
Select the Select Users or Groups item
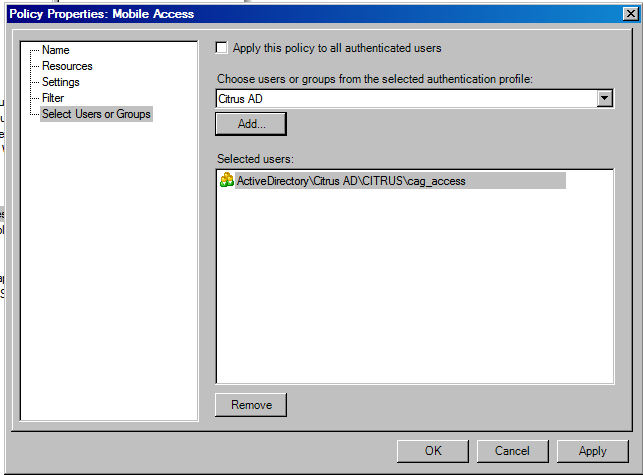coord(96,114)
